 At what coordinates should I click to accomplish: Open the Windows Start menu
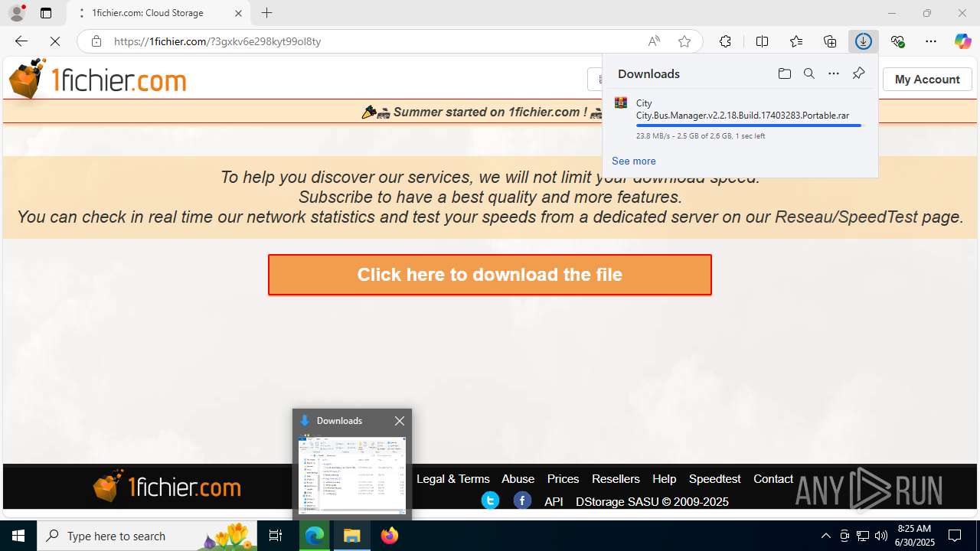pos(18,536)
